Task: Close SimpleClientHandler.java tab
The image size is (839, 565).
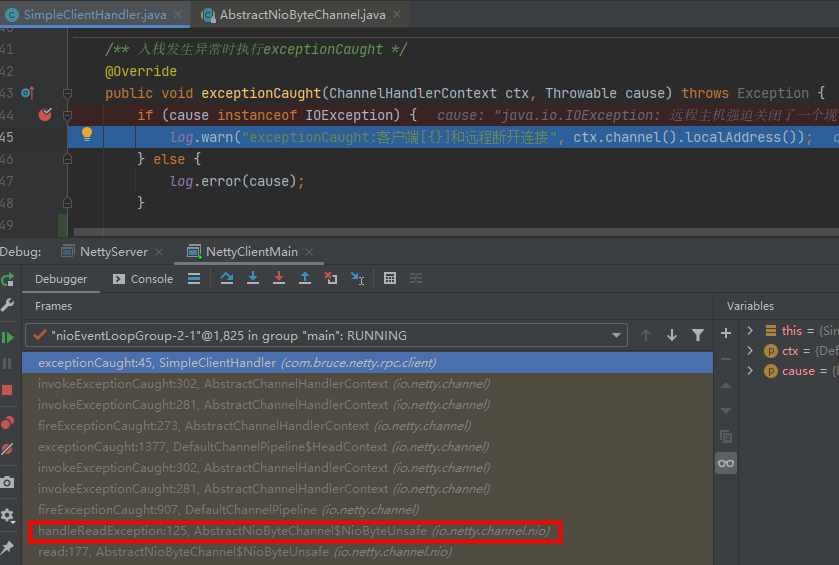Action: tap(178, 14)
